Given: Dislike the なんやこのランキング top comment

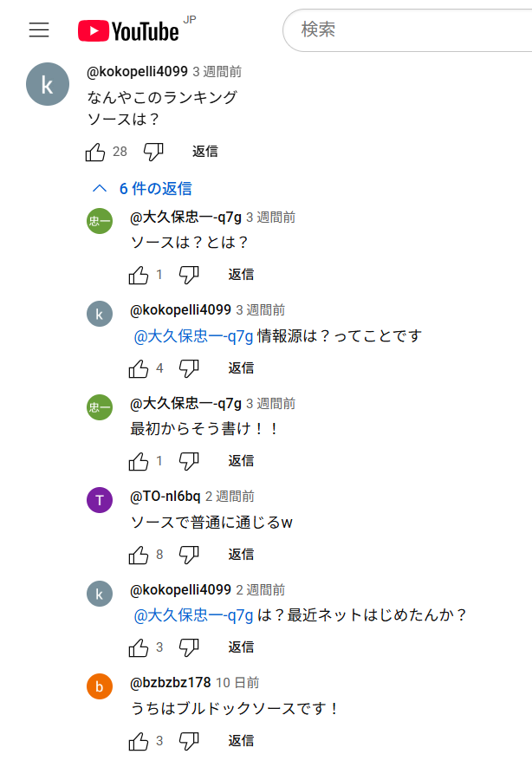Looking at the screenshot, I should pos(153,152).
